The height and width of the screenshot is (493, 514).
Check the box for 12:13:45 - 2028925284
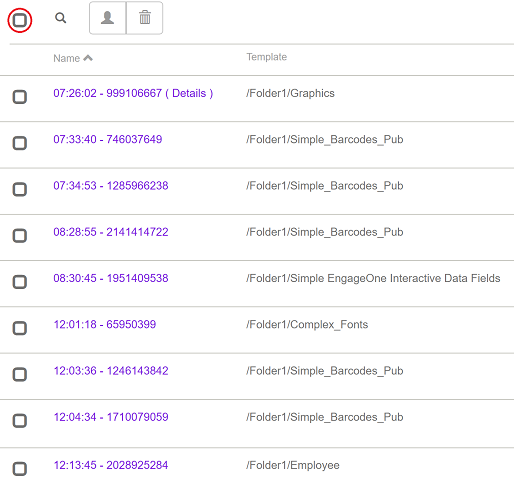point(20,469)
